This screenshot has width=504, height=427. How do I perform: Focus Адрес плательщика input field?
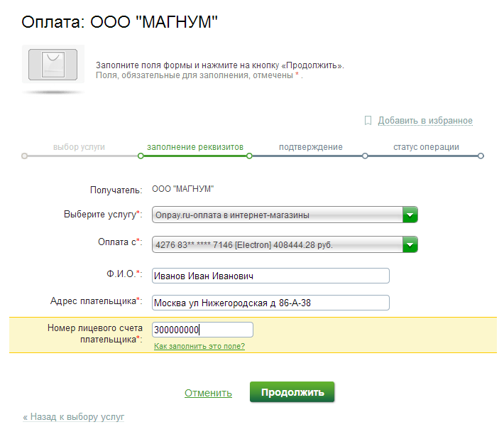[x=270, y=303]
